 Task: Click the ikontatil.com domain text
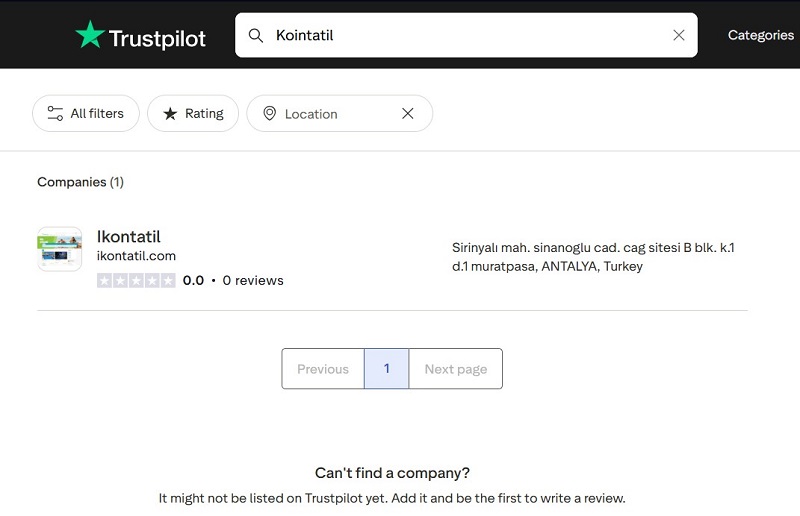[x=136, y=256]
